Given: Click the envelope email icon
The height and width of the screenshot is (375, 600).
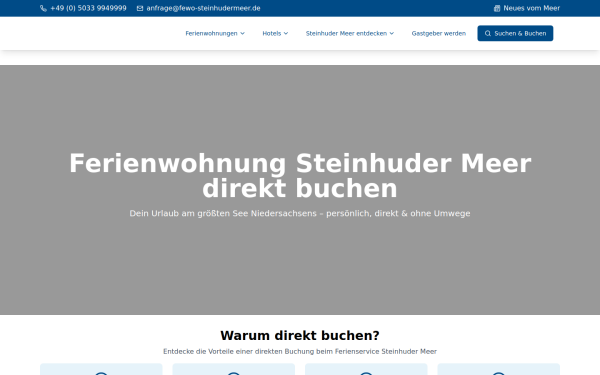Looking at the screenshot, I should (x=140, y=8).
